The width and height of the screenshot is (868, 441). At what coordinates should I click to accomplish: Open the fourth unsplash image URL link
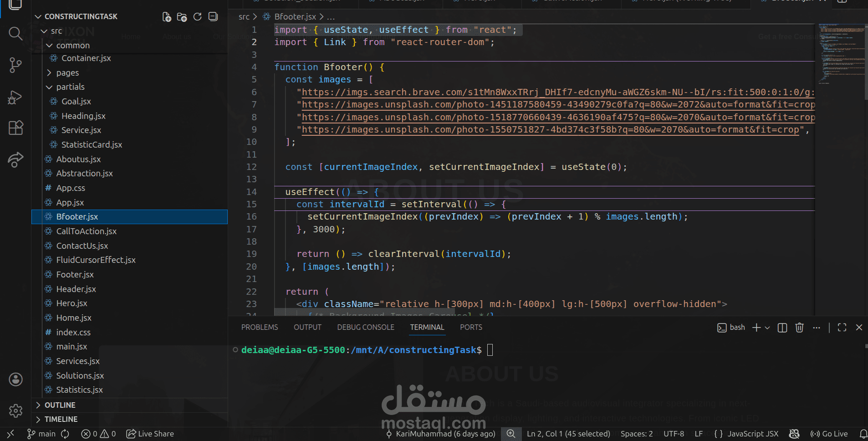pyautogui.click(x=550, y=130)
